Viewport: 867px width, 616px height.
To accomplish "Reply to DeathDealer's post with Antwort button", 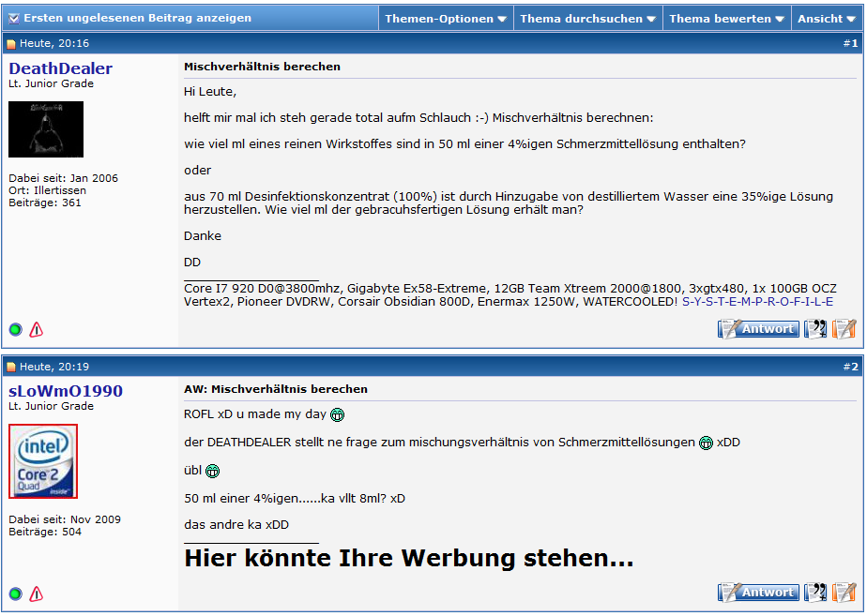I will pyautogui.click(x=758, y=329).
